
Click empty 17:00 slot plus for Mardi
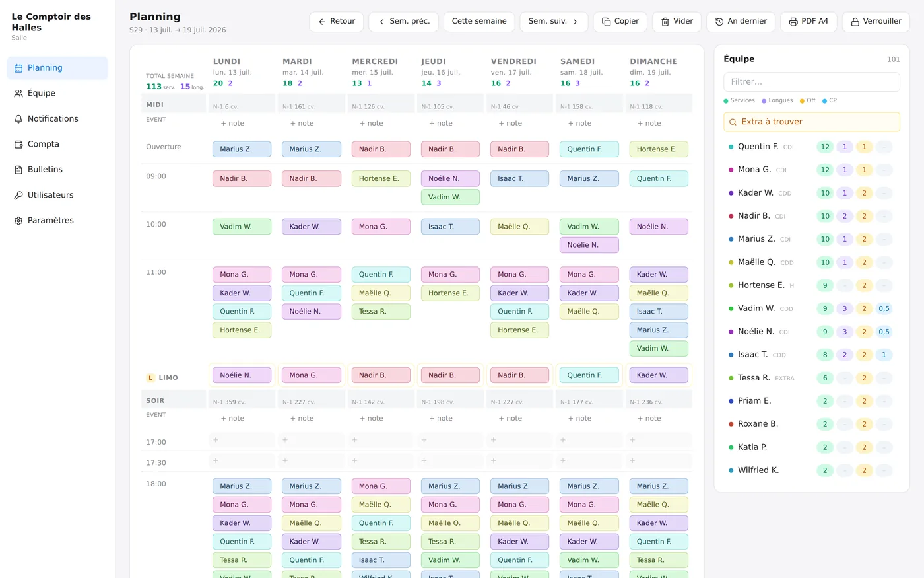point(312,440)
